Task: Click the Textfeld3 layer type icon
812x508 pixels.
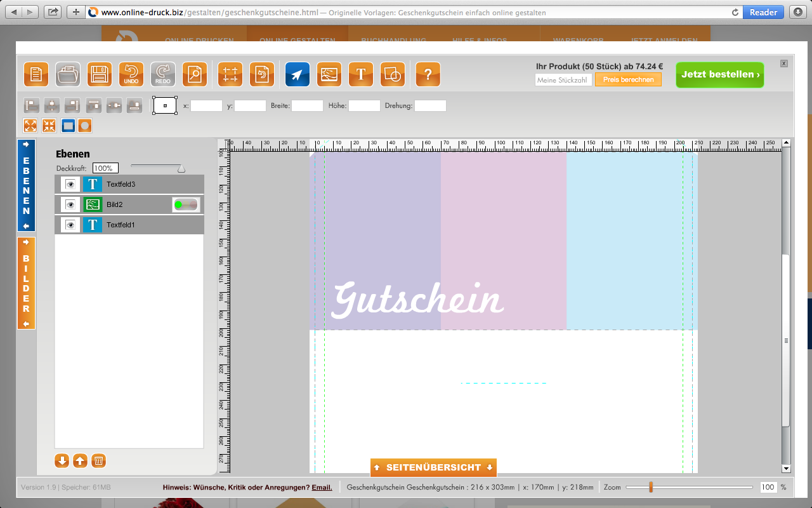Action: 93,184
